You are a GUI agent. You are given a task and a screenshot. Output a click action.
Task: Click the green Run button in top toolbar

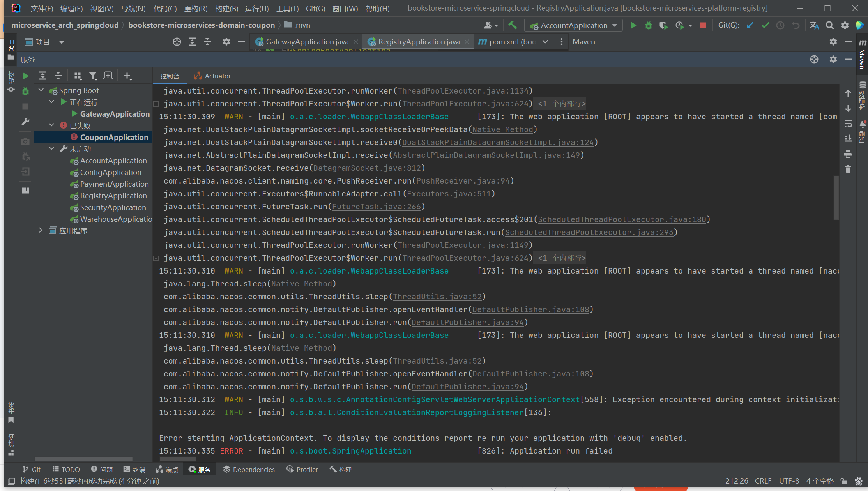point(633,26)
